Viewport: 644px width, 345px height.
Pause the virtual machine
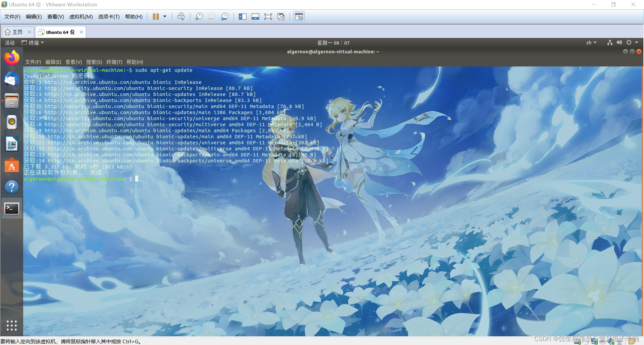[156, 17]
